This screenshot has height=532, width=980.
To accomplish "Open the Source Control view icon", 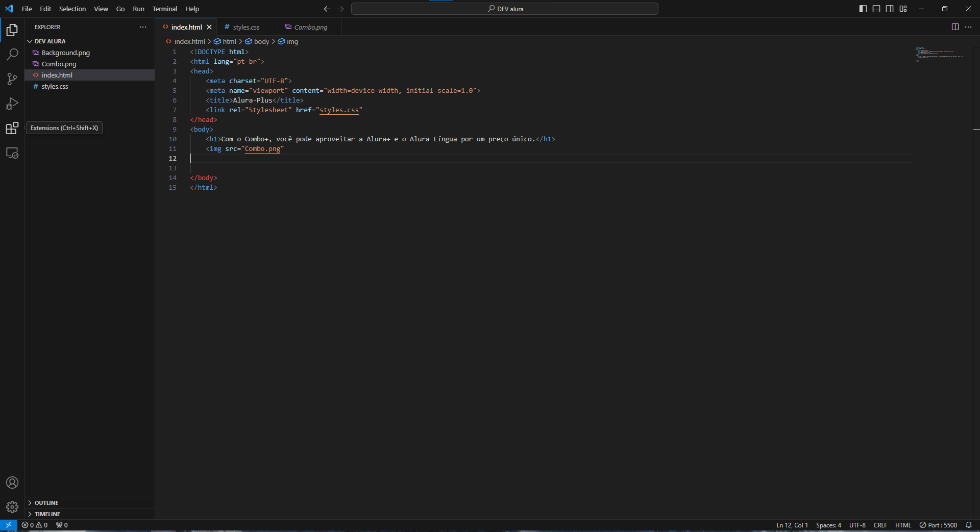I will point(12,79).
